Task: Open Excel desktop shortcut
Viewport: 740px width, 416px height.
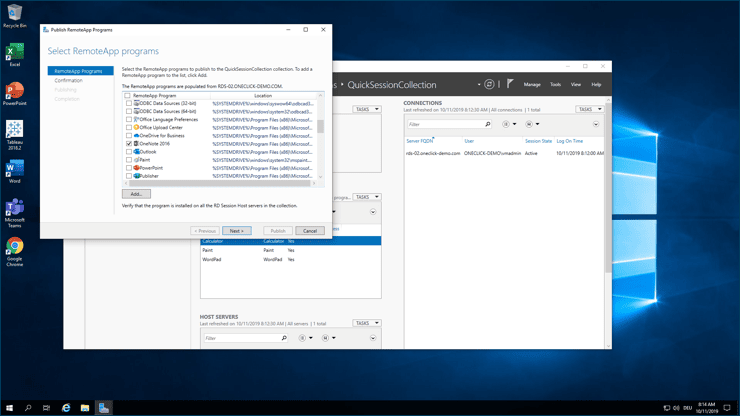Action: coord(15,53)
